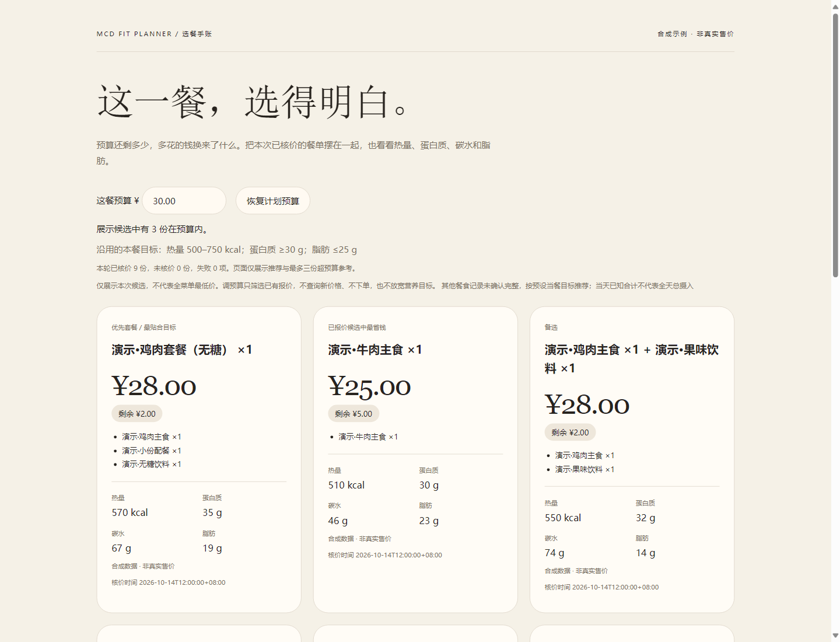Click the scrollbar up arrow
Screen dimensions: 840x642
point(835,6)
